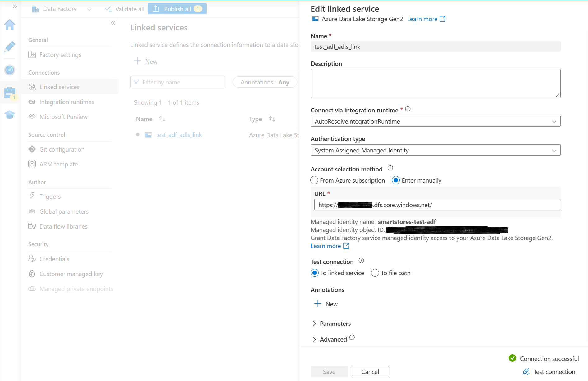Show info for Connect via integration runtime
Screen dimensions: 588x381
coord(408,109)
